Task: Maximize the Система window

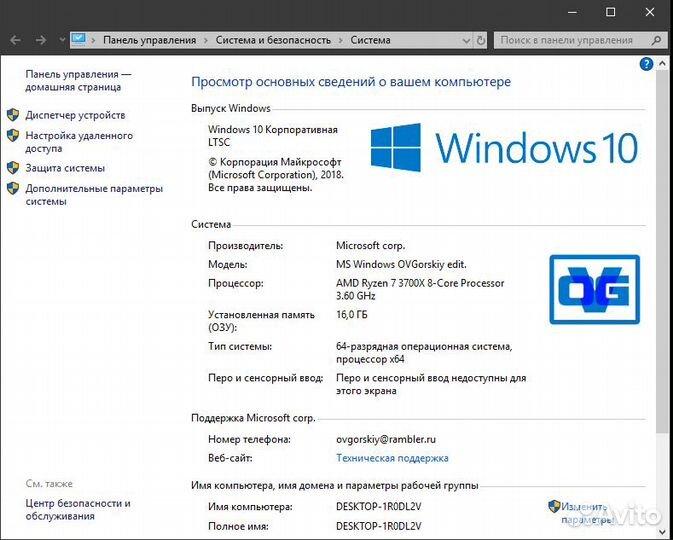Action: pyautogui.click(x=611, y=12)
